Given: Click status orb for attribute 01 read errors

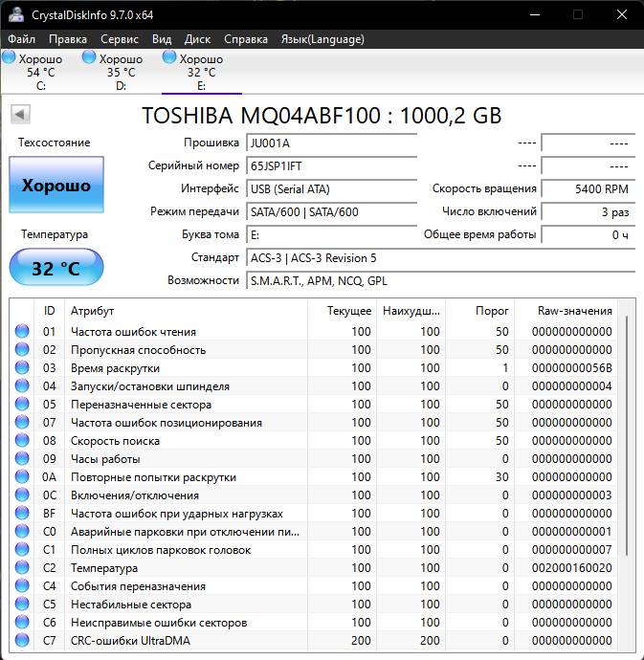Looking at the screenshot, I should [22, 332].
